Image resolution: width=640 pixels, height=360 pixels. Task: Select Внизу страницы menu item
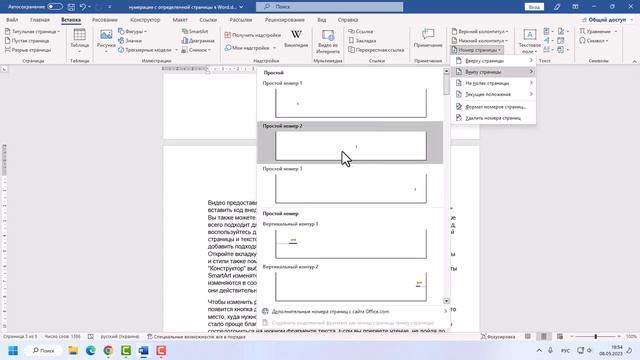tap(494, 72)
